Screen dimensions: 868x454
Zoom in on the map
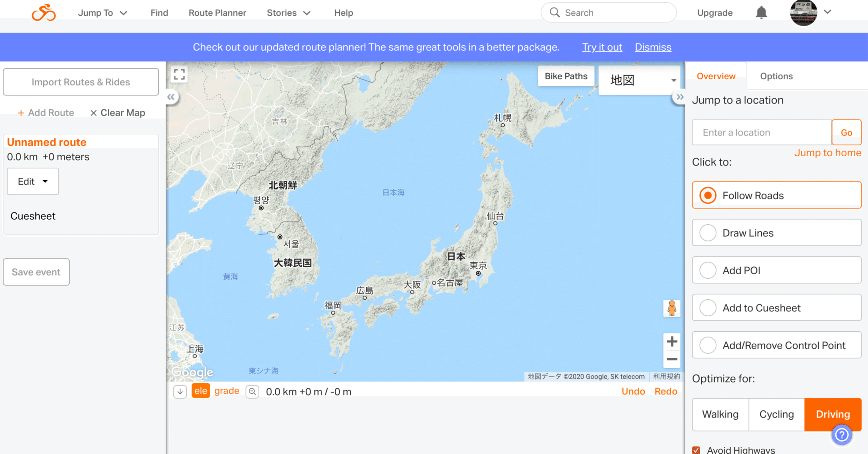[672, 342]
